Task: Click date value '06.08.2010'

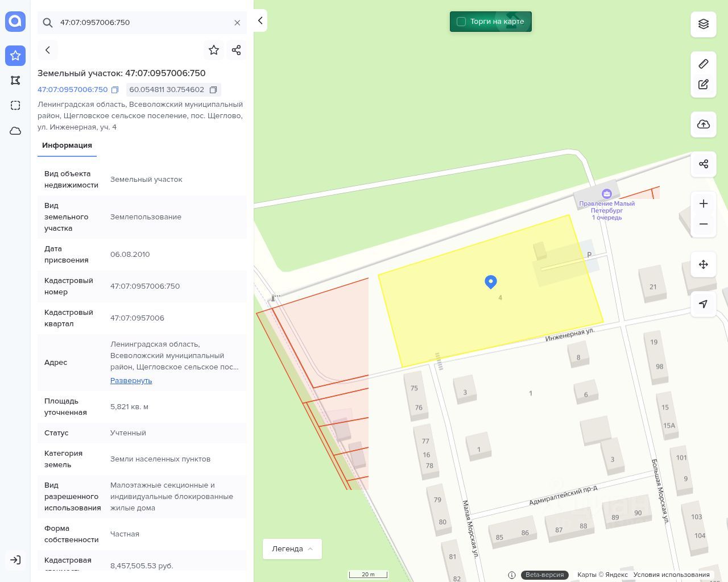Action: (x=130, y=255)
